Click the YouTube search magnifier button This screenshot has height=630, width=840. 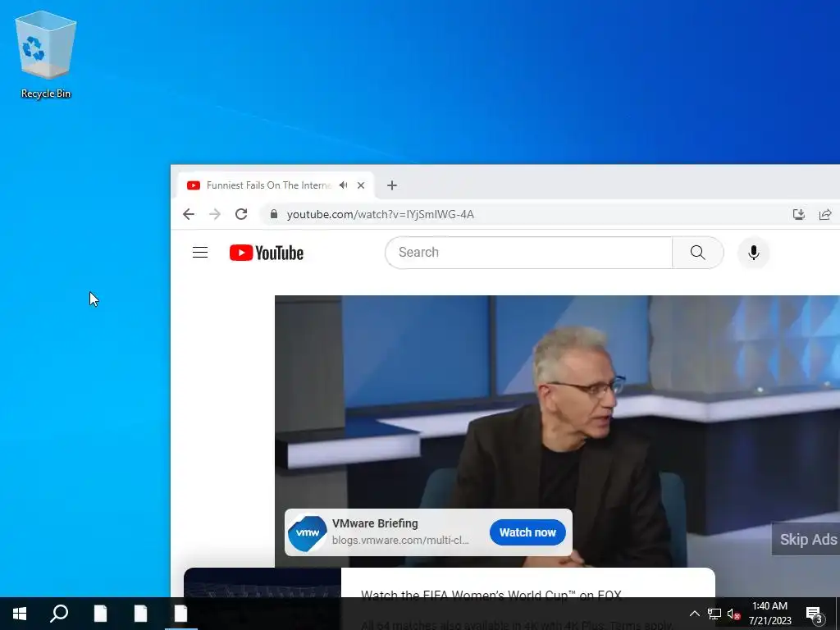[697, 253]
